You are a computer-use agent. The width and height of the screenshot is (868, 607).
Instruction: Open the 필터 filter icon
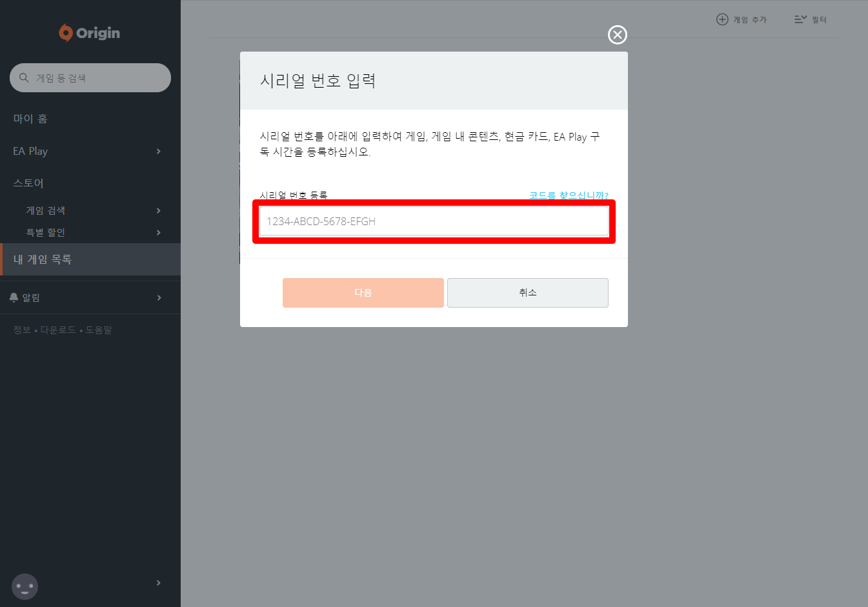coord(800,19)
